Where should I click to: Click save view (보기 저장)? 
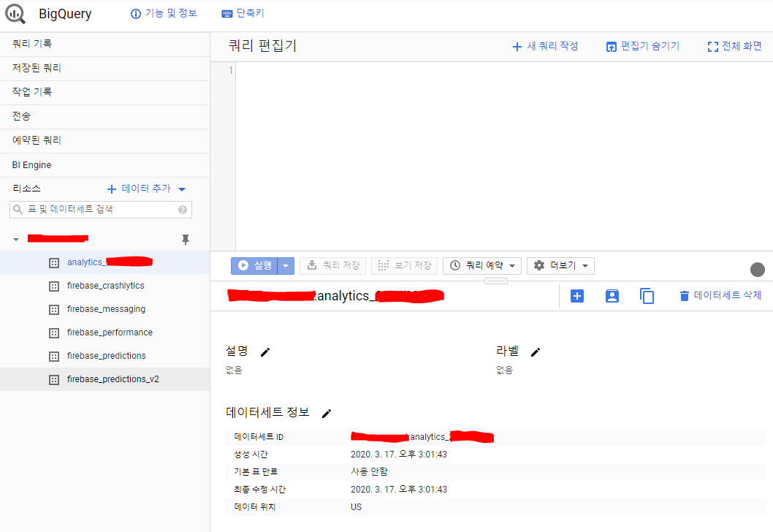[x=404, y=266]
